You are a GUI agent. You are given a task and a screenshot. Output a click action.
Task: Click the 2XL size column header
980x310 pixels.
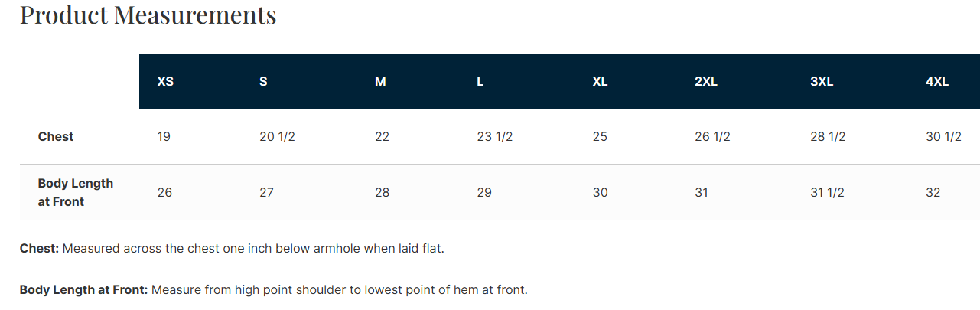(705, 81)
